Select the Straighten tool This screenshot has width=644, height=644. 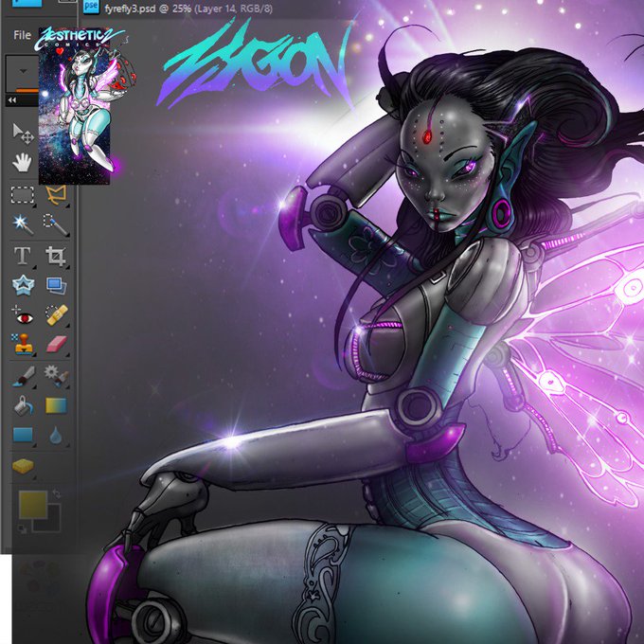[x=56, y=285]
